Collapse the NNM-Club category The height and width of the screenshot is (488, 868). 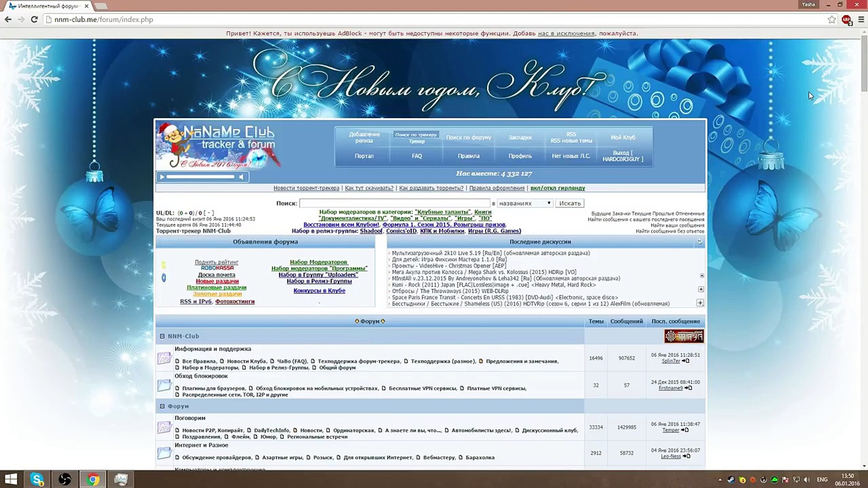(x=162, y=336)
